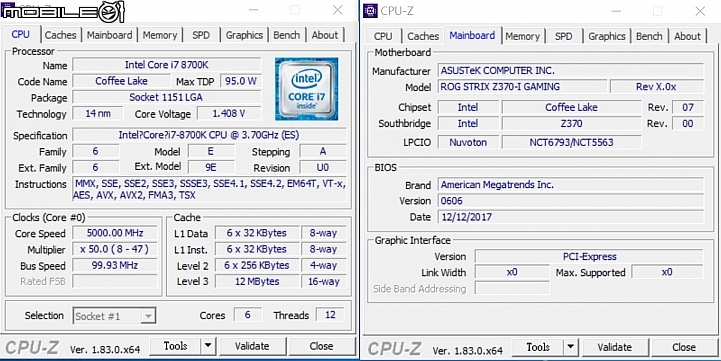Open the Mainboard tab in left CPU-Z window
The image size is (721, 361).
[x=109, y=35]
